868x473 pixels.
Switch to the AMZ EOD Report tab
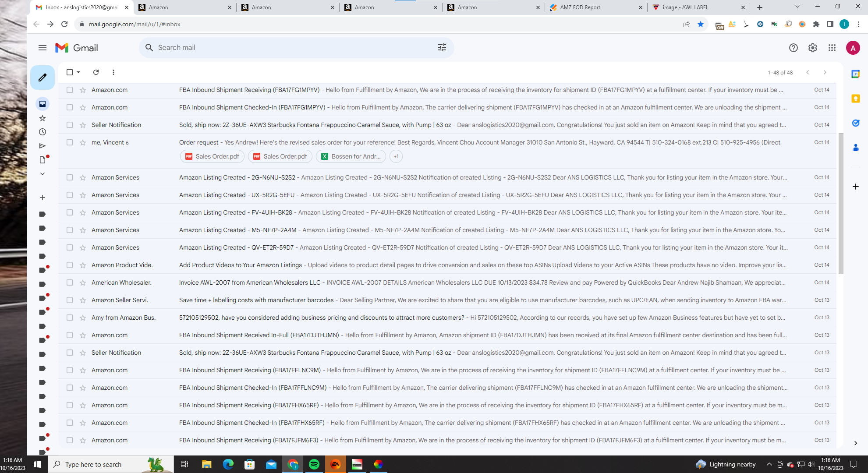pos(596,7)
